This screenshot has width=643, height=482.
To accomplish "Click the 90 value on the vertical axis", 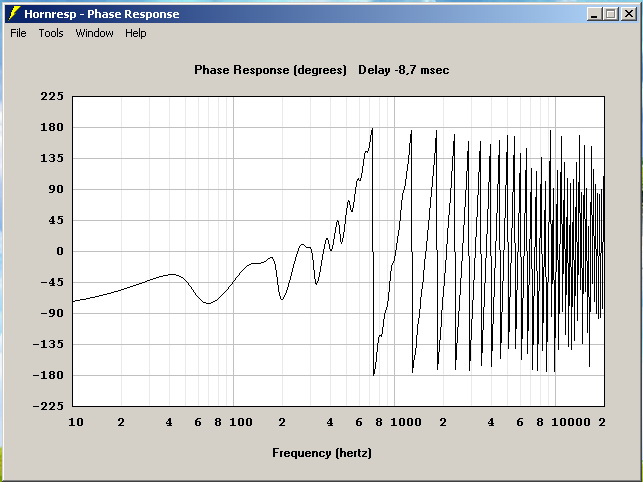I will pyautogui.click(x=56, y=189).
